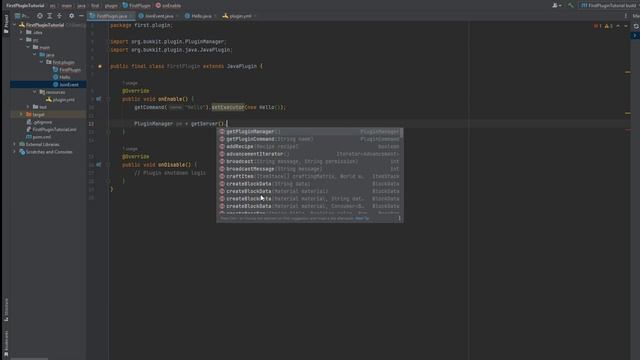The height and width of the screenshot is (360, 640).
Task: Click the Build hammer icon in the toolbar
Action: point(571,6)
